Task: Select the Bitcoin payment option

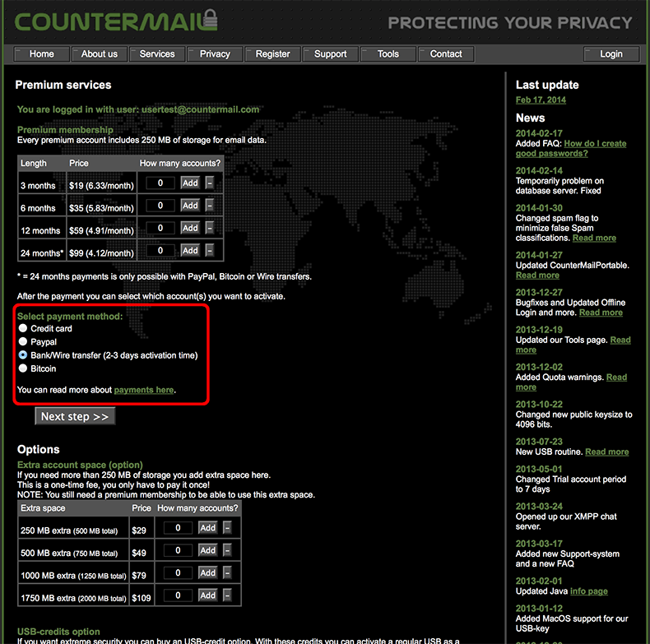Action: pyautogui.click(x=23, y=368)
